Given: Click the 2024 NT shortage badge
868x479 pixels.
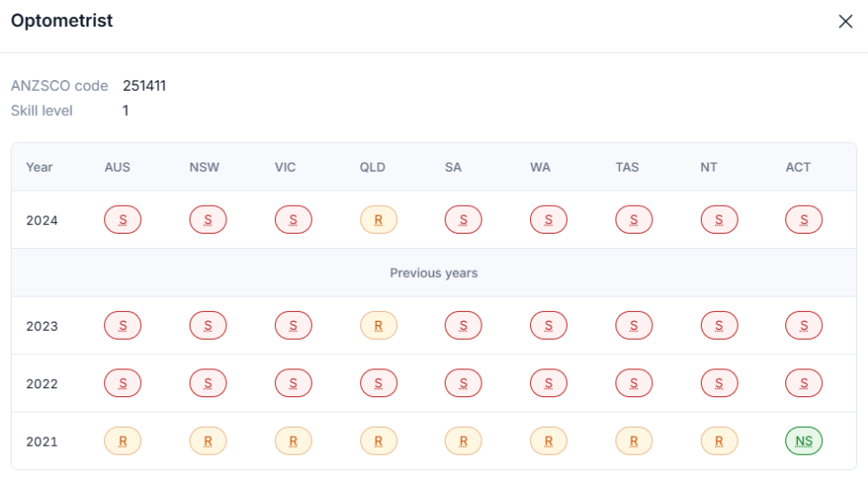Looking at the screenshot, I should (x=719, y=220).
